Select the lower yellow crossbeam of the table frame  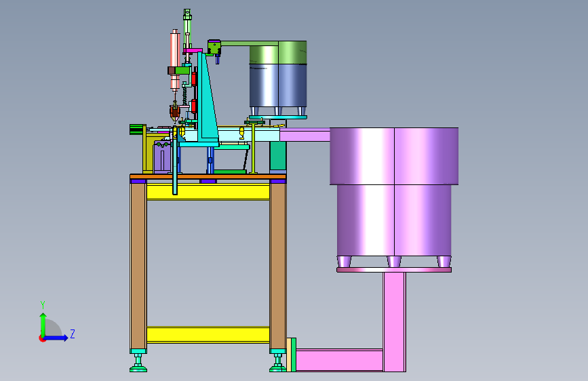[208, 334]
